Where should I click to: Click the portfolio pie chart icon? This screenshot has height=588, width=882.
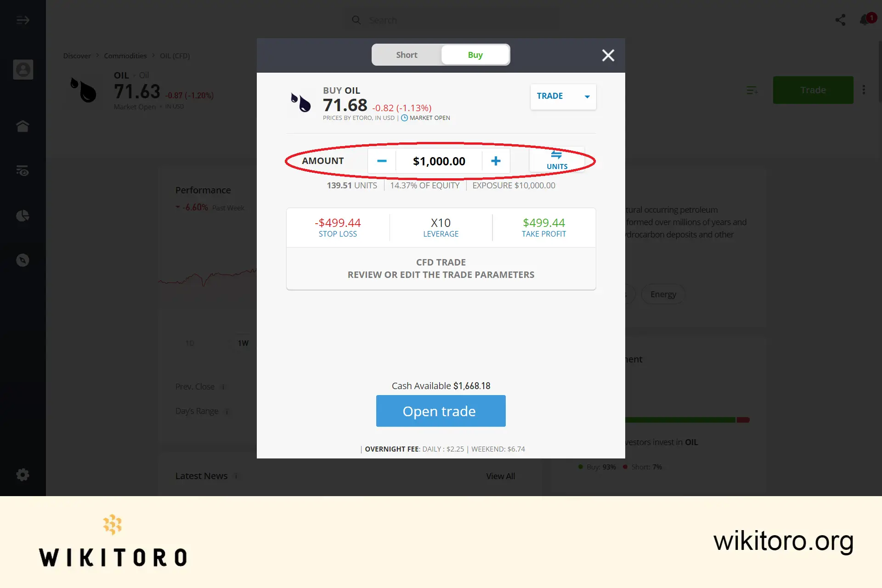tap(23, 215)
